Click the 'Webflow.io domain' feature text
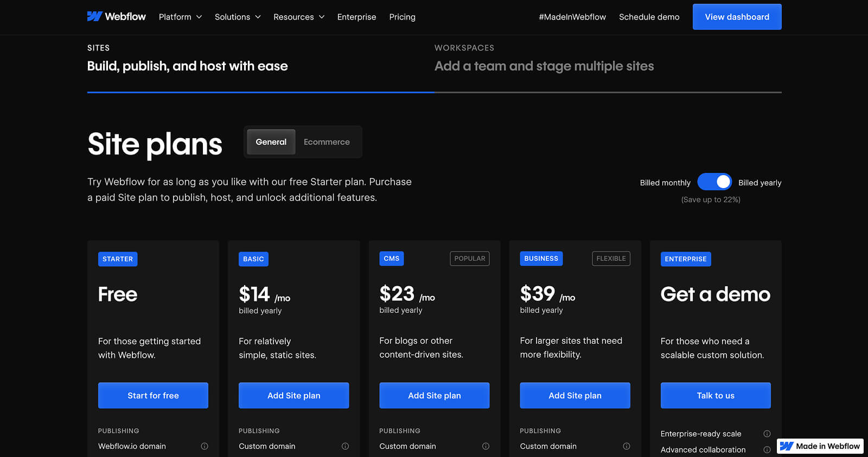The width and height of the screenshot is (868, 457). (x=132, y=446)
